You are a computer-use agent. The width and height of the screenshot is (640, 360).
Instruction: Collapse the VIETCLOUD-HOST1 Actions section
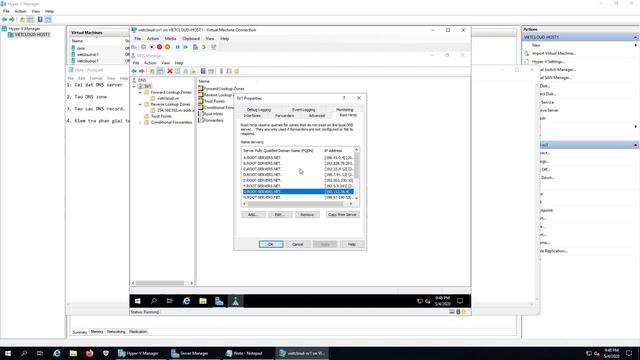click(636, 37)
